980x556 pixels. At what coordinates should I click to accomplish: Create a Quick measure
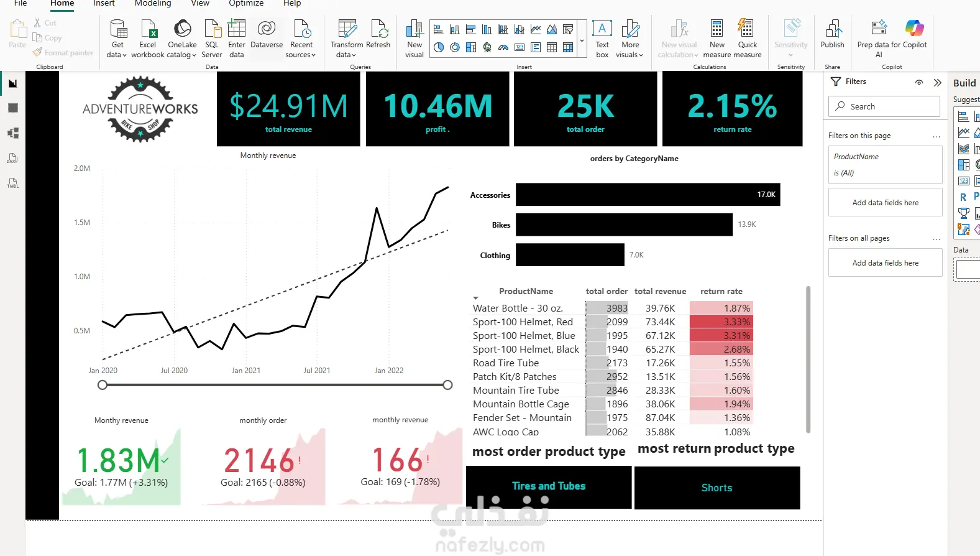pyautogui.click(x=748, y=39)
